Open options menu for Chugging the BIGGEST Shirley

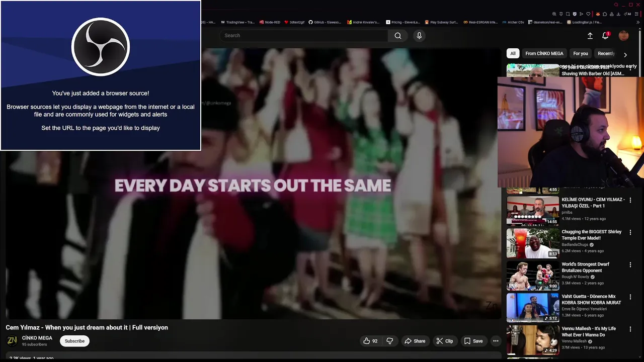[x=630, y=232]
